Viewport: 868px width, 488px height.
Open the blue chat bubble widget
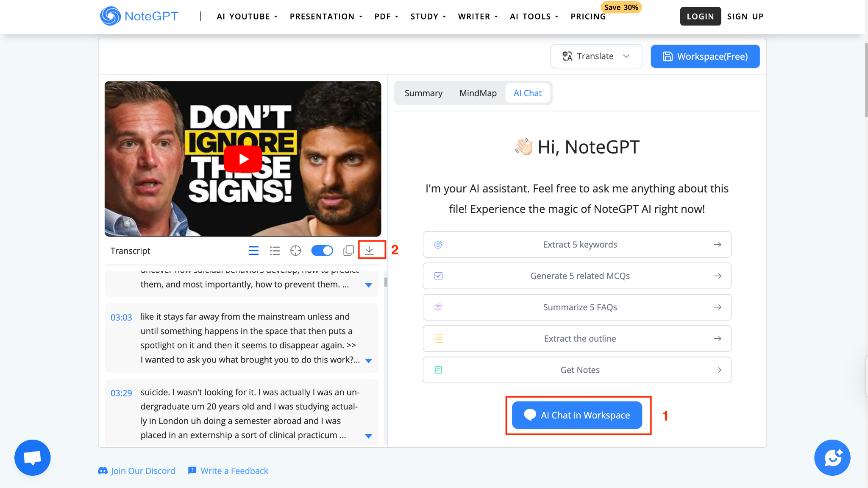coord(32,457)
